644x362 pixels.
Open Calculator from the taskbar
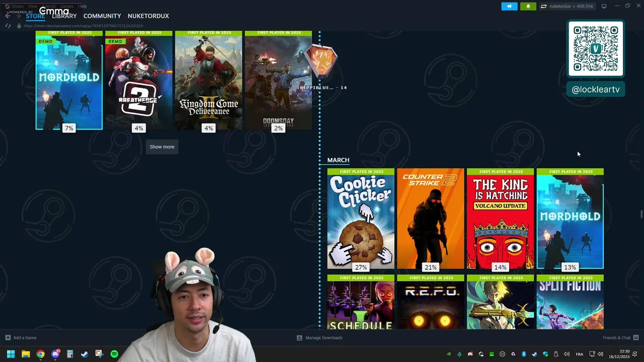[x=70, y=354]
